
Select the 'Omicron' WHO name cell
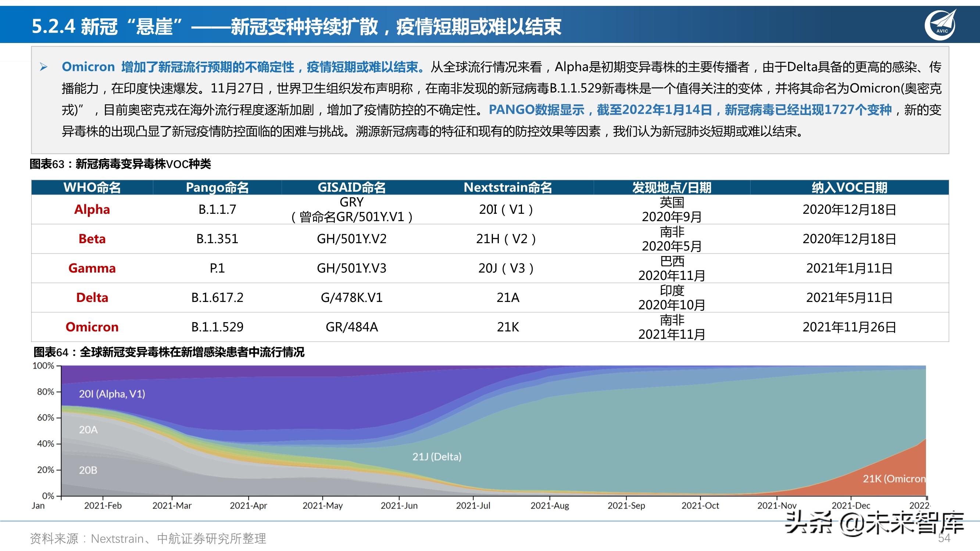point(92,327)
